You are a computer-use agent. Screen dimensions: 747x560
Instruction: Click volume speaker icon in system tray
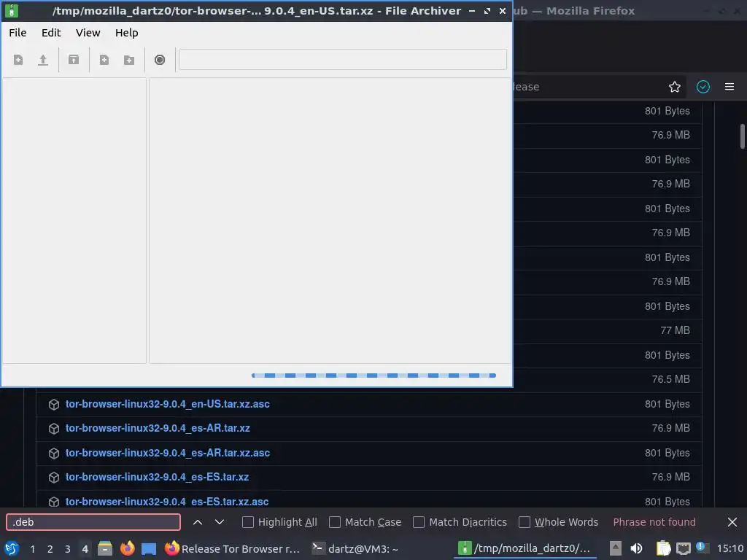(636, 548)
